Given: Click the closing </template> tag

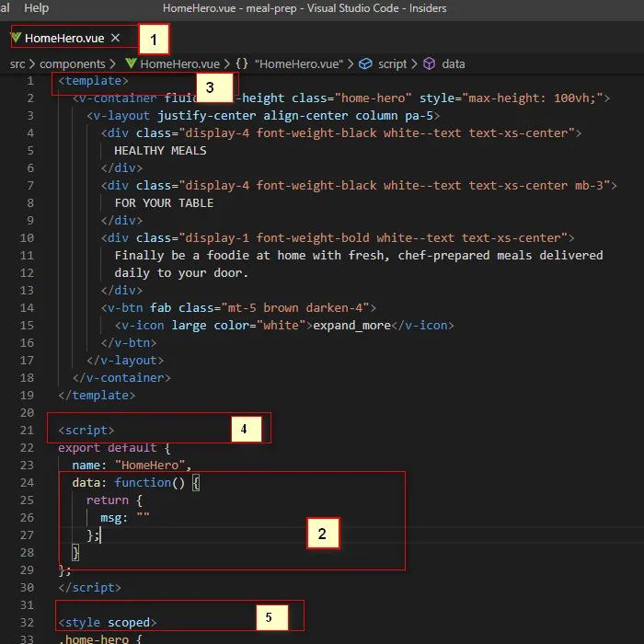Looking at the screenshot, I should tap(97, 395).
